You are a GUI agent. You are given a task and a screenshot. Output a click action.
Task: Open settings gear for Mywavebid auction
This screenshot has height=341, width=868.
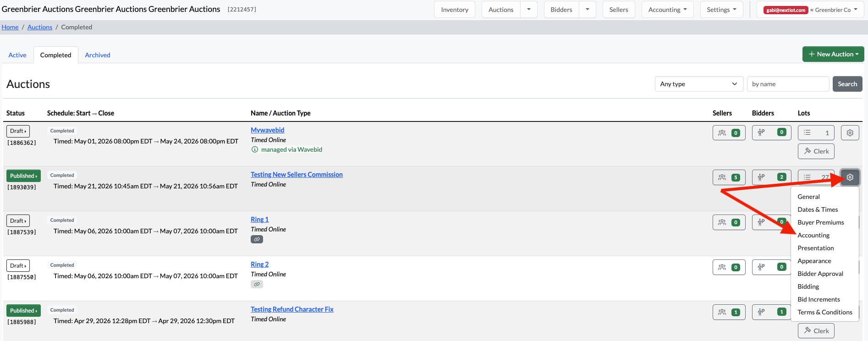coord(850,132)
